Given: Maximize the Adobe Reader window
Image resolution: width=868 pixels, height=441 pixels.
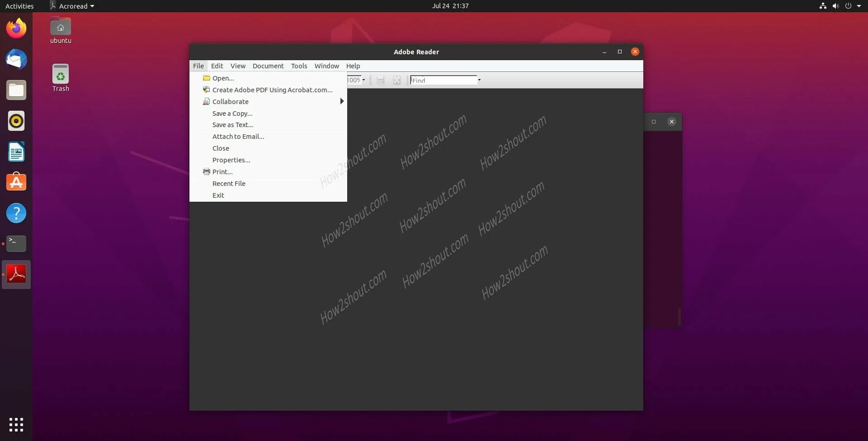Looking at the screenshot, I should (620, 52).
